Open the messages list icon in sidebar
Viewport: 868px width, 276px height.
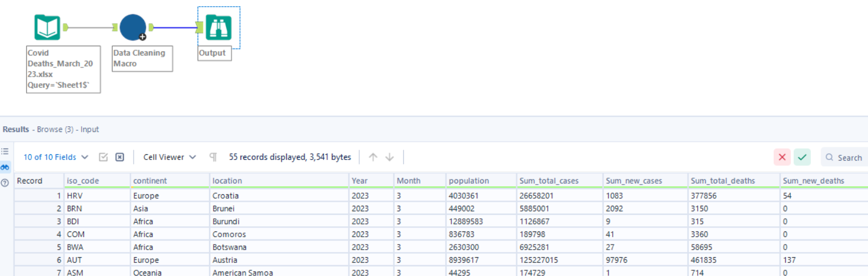(x=5, y=151)
